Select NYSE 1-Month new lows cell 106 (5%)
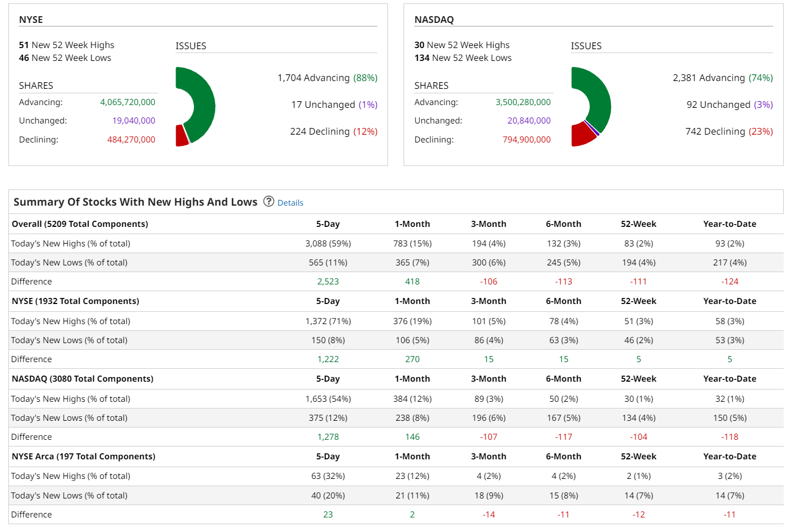 pyautogui.click(x=413, y=340)
